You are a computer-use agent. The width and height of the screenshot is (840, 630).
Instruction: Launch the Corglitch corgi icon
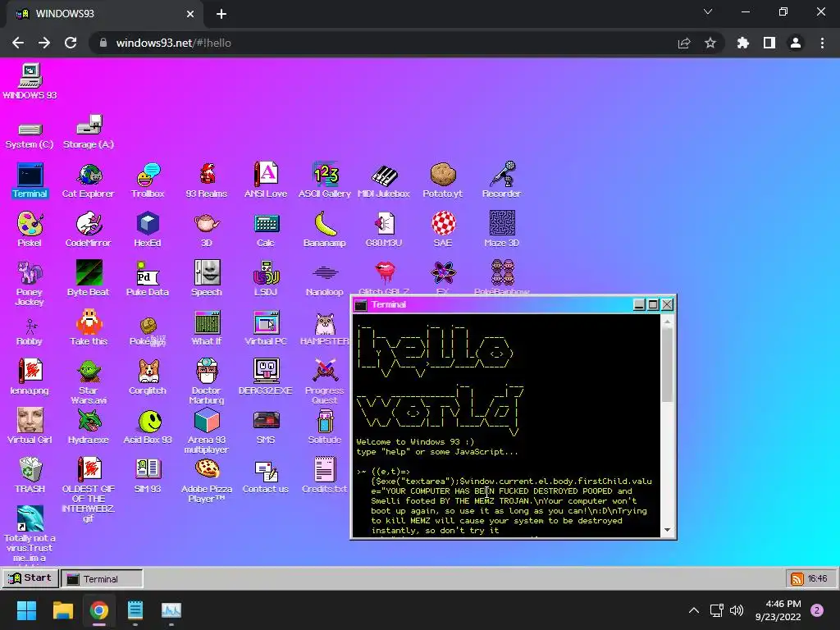[148, 372]
